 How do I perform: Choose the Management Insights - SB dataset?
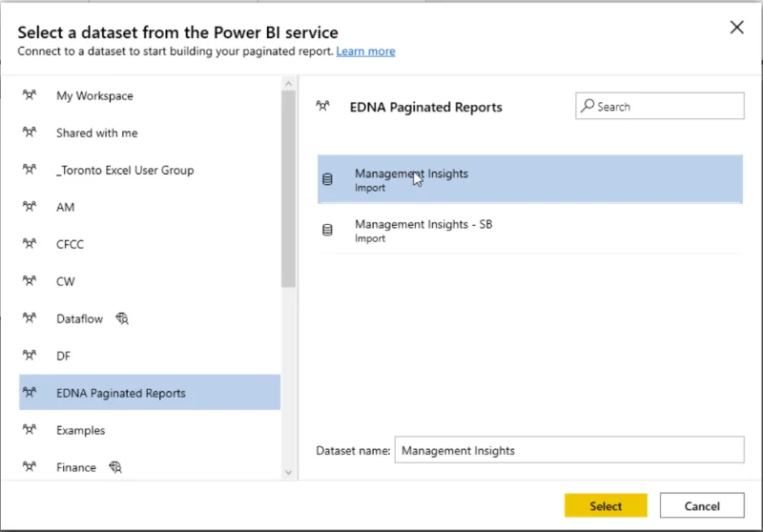click(x=530, y=230)
